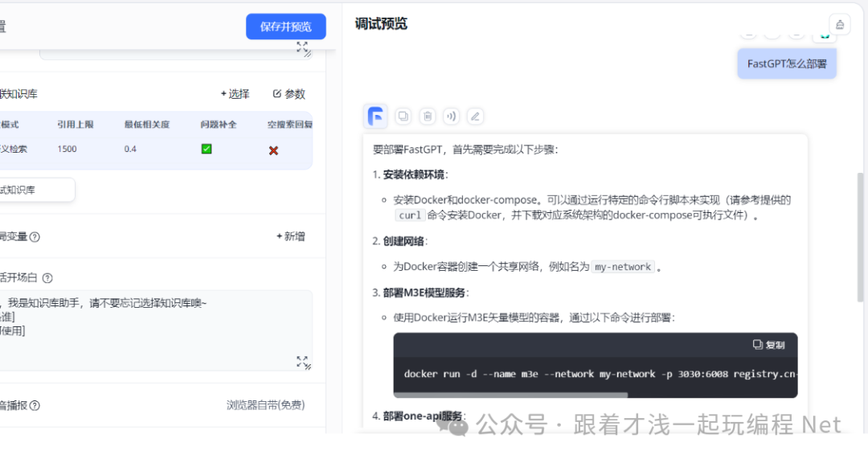Select the 测试知识库 knowledge base tag
868x459 pixels.
click(36, 190)
